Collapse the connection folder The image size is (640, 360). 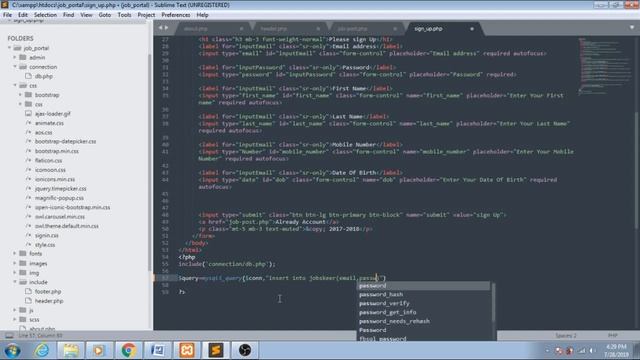[x=15, y=67]
